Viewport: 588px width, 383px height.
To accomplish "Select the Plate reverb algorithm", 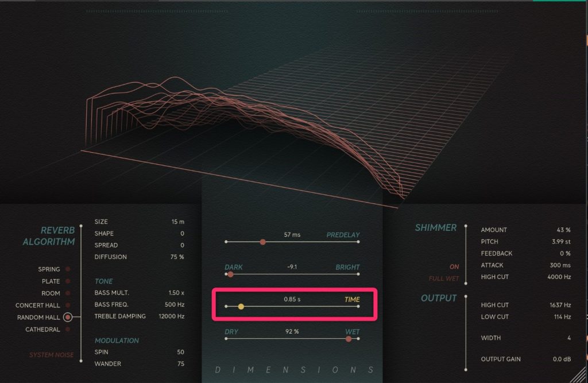I will point(68,281).
